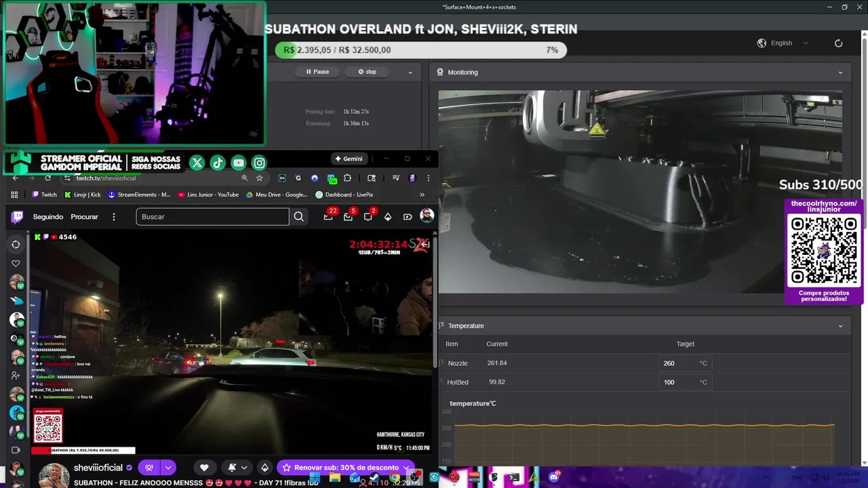Click the HotBed current value 99.82
The height and width of the screenshot is (488, 868).
click(497, 382)
